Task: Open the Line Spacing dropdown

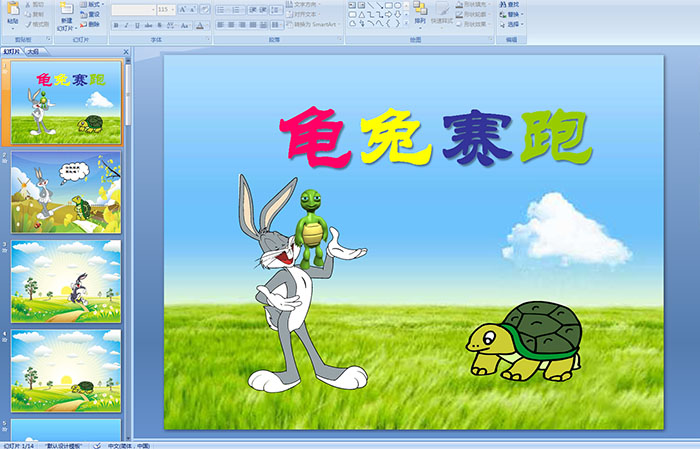Action: point(277,10)
